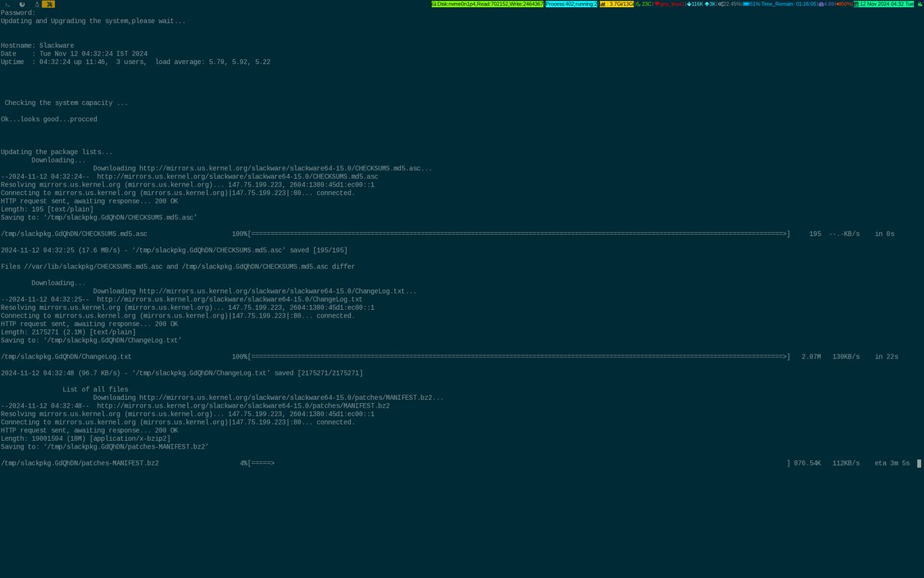Screen dimensions: 924x578
Task: Click 'Saving to: ...patches-MANIFEST.bz2' line
Action: (105, 447)
